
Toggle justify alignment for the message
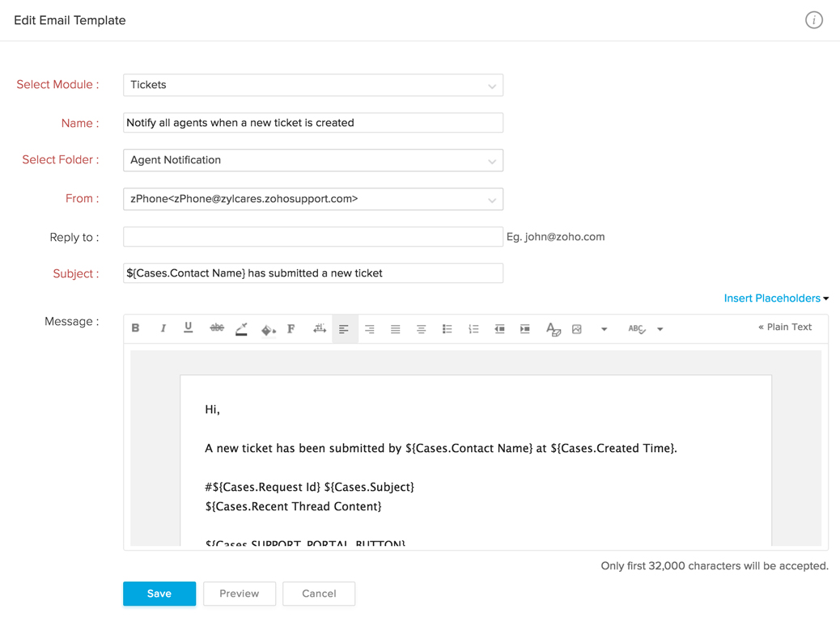396,329
